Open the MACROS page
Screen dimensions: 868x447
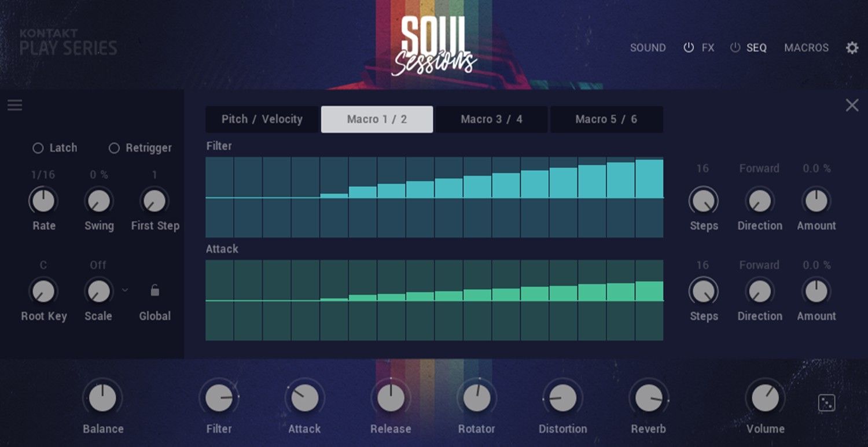(x=806, y=47)
